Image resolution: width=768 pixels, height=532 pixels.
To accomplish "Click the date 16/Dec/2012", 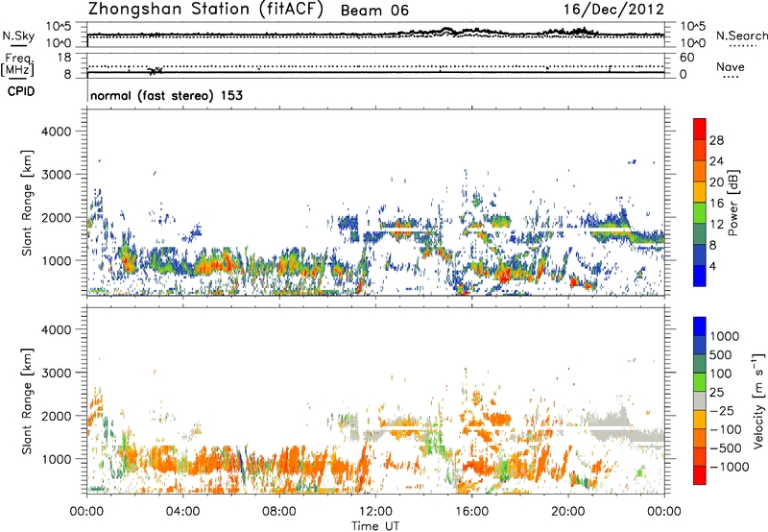I will coord(613,10).
